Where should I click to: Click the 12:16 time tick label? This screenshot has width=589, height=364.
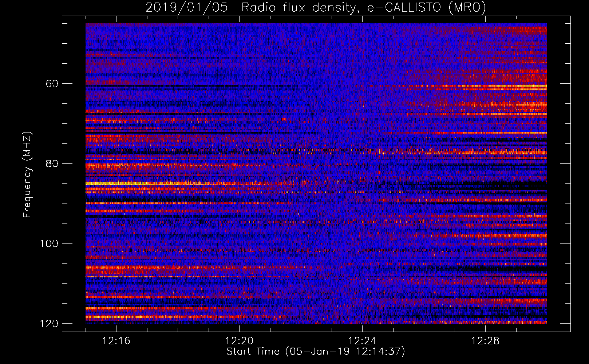click(x=116, y=341)
